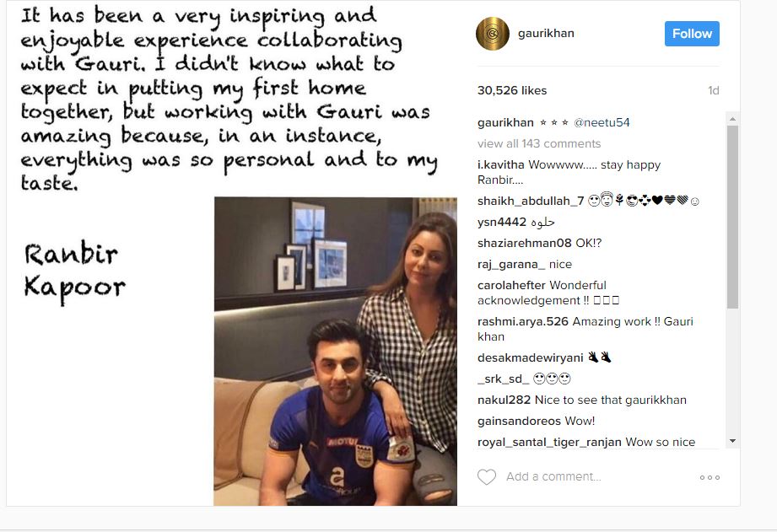777x532 pixels.
Task: Click the photo of Ranbir and Gauri
Action: (336, 352)
